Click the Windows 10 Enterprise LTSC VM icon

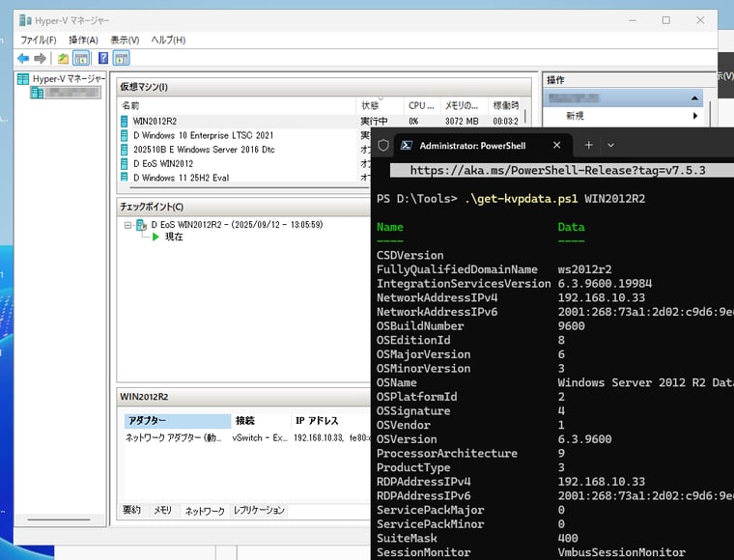[124, 136]
